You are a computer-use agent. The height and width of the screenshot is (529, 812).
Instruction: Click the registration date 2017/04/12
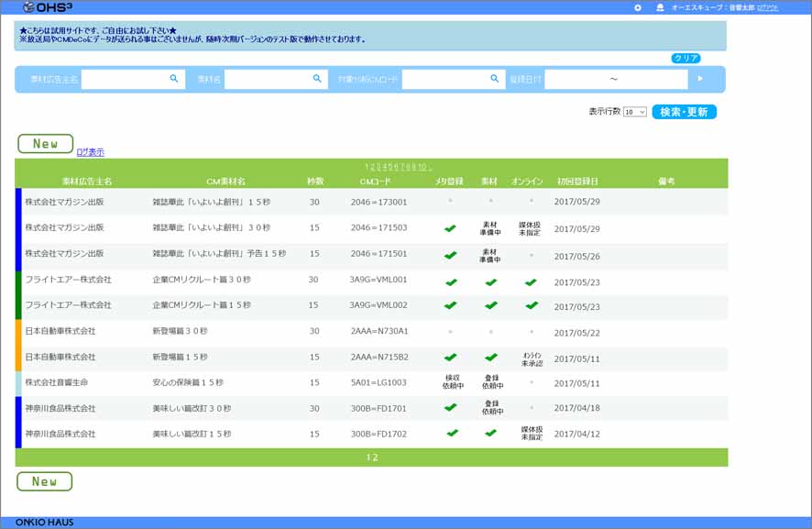(x=576, y=435)
